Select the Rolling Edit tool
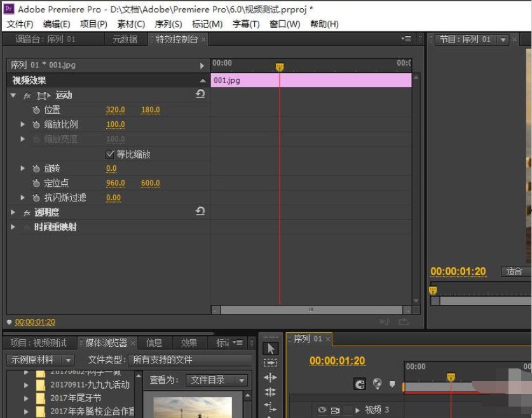Screen dimensions: 532x418 (270, 392)
